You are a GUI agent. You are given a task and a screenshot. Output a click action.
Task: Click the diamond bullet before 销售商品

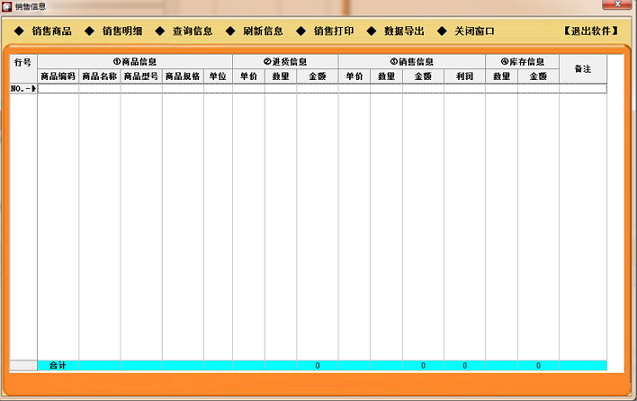tap(19, 31)
